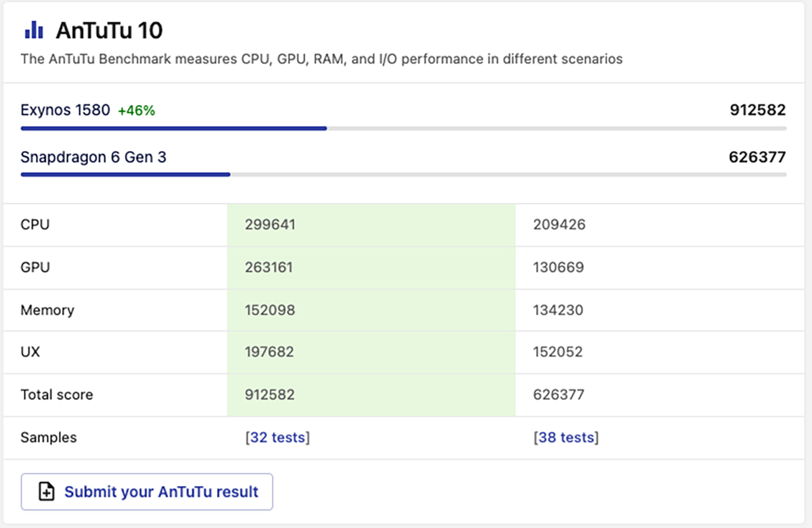This screenshot has height=528, width=812.
Task: Select the AnTuTu 10 heading
Action: pyautogui.click(x=109, y=30)
